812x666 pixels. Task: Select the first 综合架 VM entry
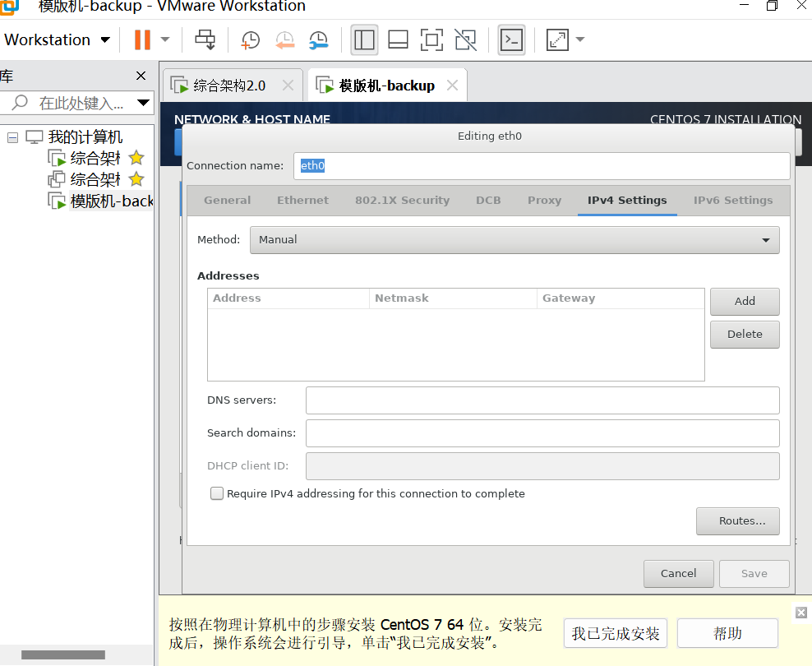point(95,158)
